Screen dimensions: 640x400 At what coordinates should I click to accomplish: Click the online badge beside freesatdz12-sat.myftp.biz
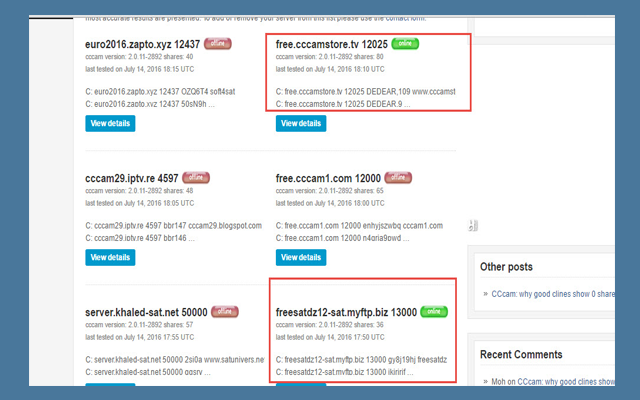click(434, 311)
